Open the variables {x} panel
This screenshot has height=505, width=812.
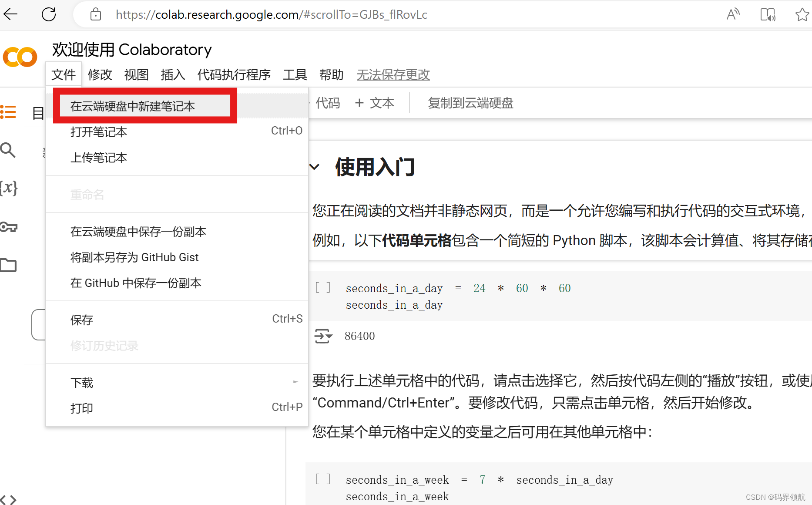(x=8, y=188)
